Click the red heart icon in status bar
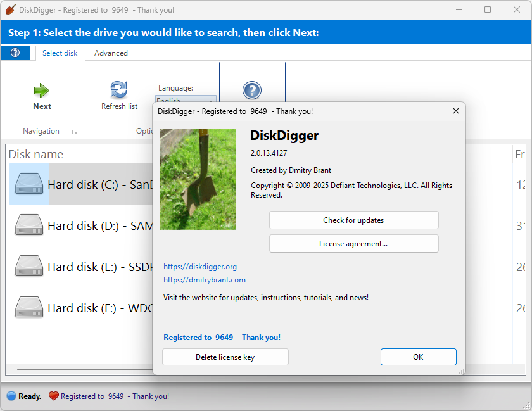The image size is (532, 411). point(54,396)
